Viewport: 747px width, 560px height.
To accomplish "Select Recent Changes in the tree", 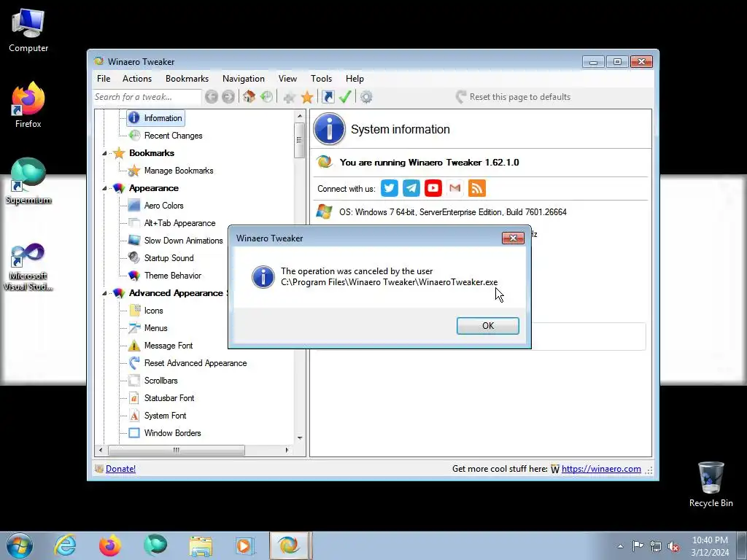I will coord(173,136).
